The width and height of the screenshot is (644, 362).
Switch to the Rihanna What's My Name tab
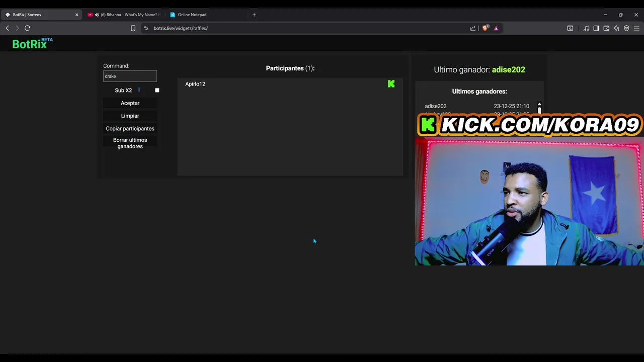point(124,15)
